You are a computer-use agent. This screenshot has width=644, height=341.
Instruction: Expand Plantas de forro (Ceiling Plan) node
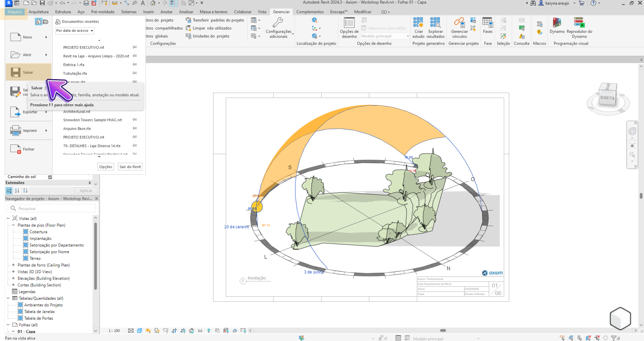pos(13,265)
